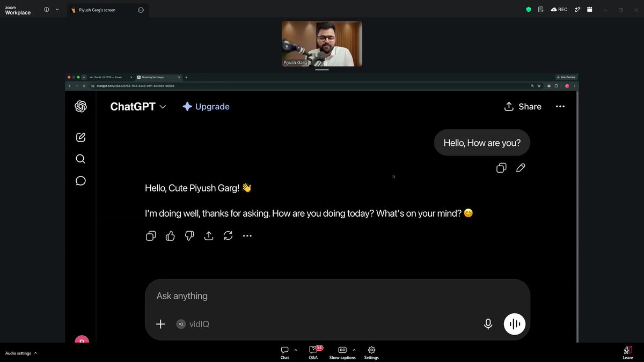Turn on Show captions in Zoom

[342, 352]
